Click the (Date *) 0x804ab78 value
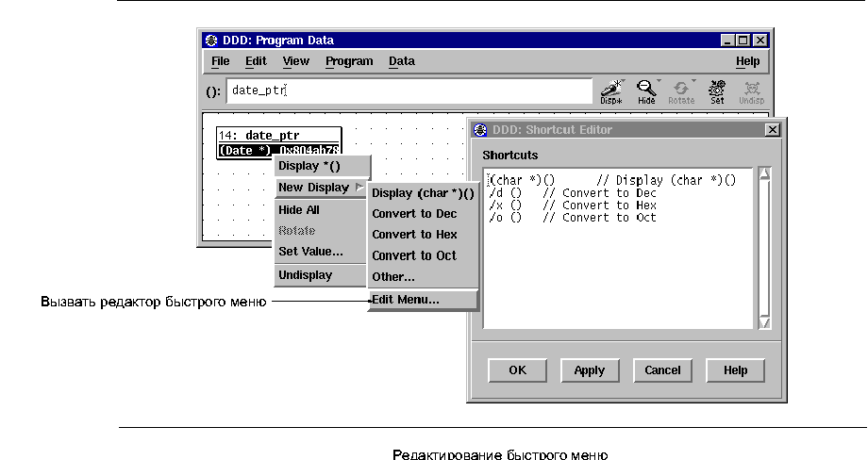The width and height of the screenshot is (868, 460). [279, 151]
